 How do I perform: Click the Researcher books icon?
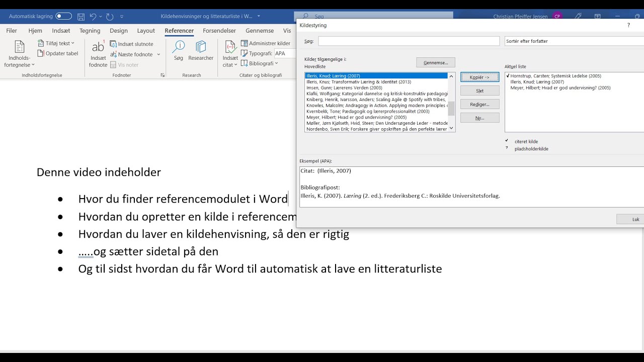point(201,47)
